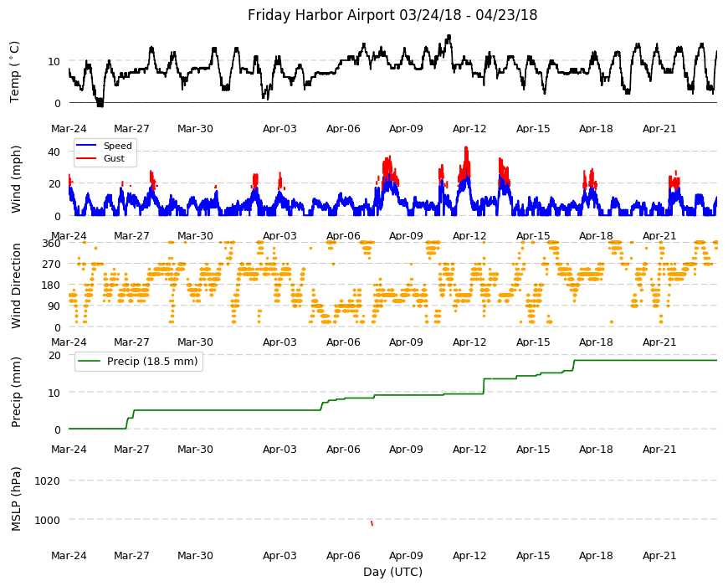Click the Wind Direction axis label

[16, 286]
